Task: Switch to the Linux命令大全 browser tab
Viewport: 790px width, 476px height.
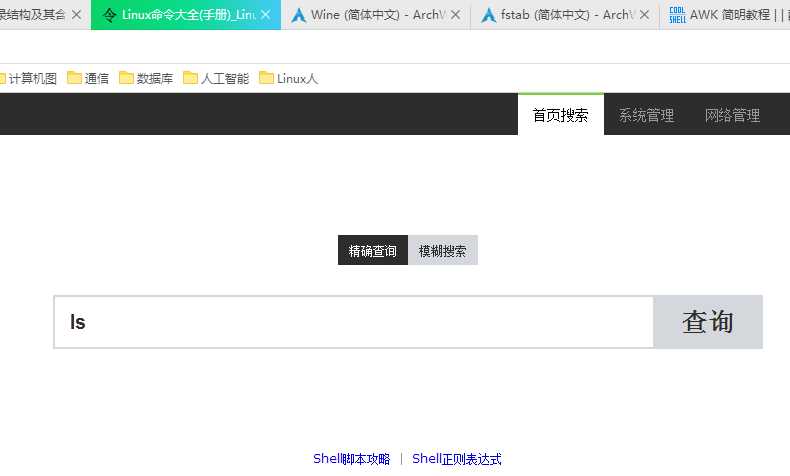Action: click(x=185, y=15)
